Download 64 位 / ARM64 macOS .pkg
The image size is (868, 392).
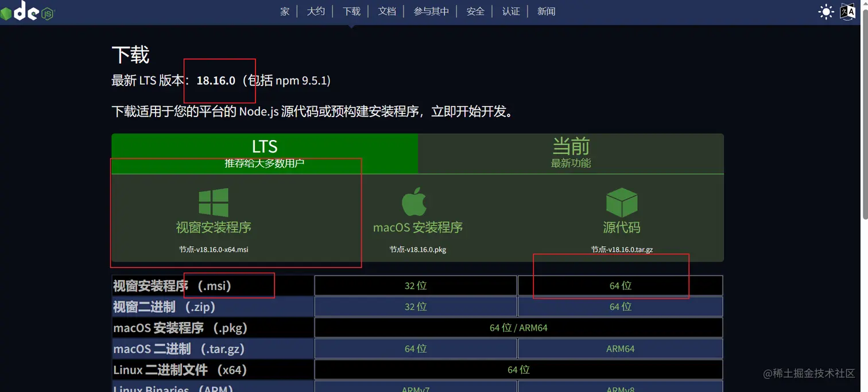click(x=518, y=328)
